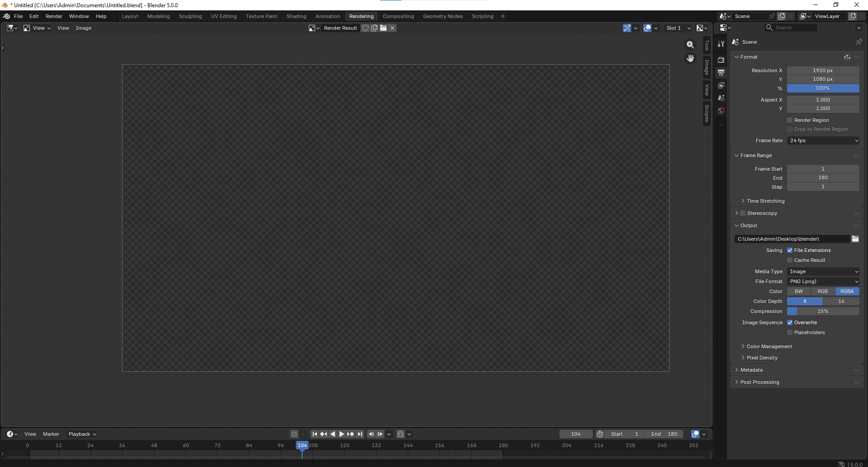Play animation forward in timeline
868x467 pixels.
(342, 434)
